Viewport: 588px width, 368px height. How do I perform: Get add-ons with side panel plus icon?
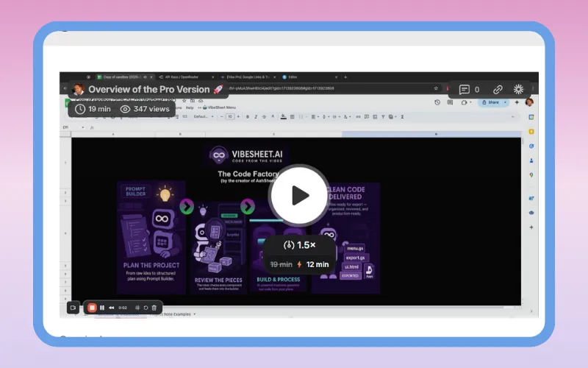point(531,227)
